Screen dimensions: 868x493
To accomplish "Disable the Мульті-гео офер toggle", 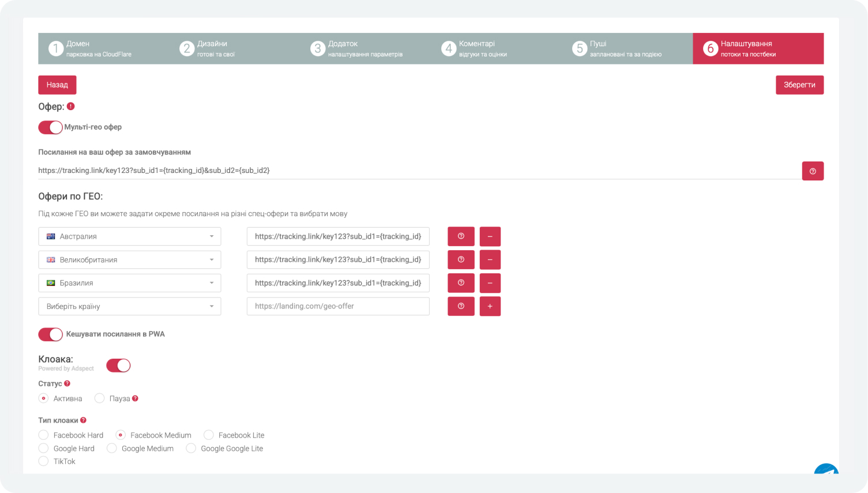I will pos(50,127).
